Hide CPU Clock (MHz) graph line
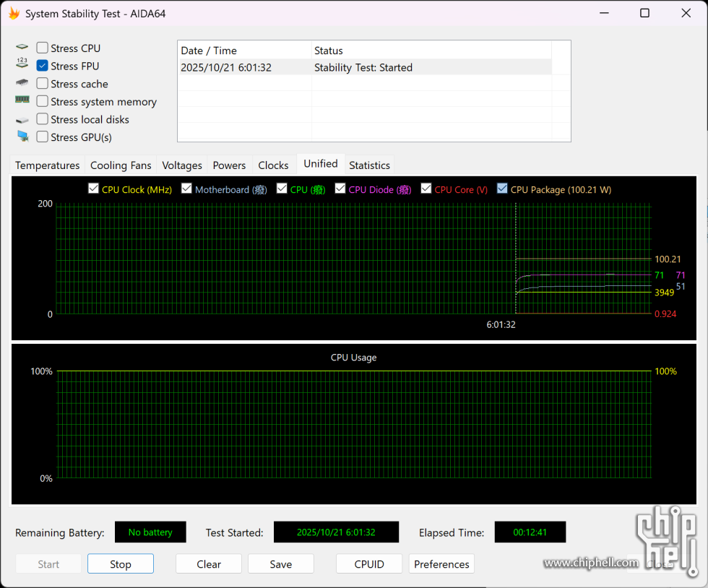 click(x=93, y=189)
